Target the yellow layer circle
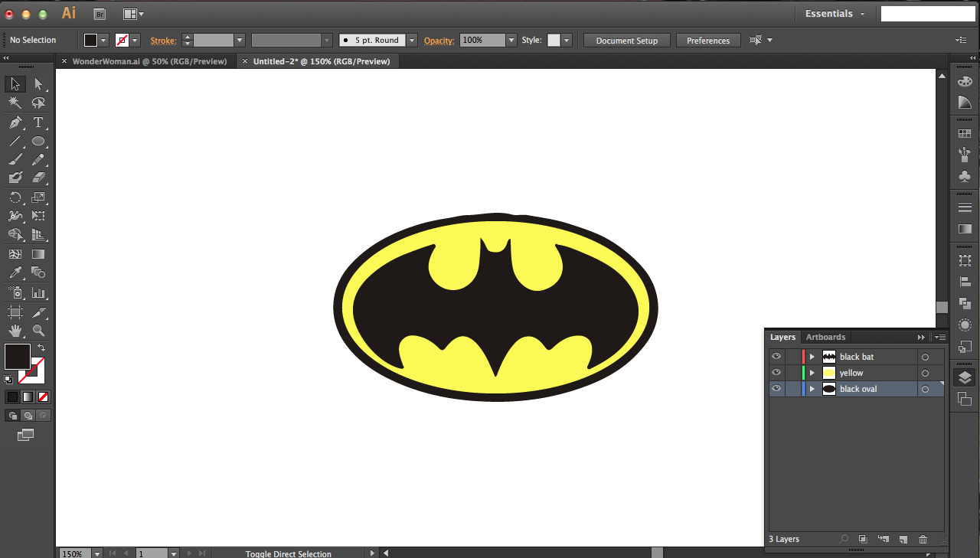The height and width of the screenshot is (558, 980). coord(925,374)
